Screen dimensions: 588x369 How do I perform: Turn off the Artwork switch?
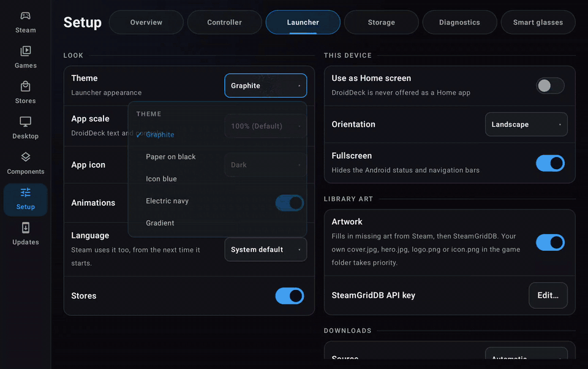(550, 243)
